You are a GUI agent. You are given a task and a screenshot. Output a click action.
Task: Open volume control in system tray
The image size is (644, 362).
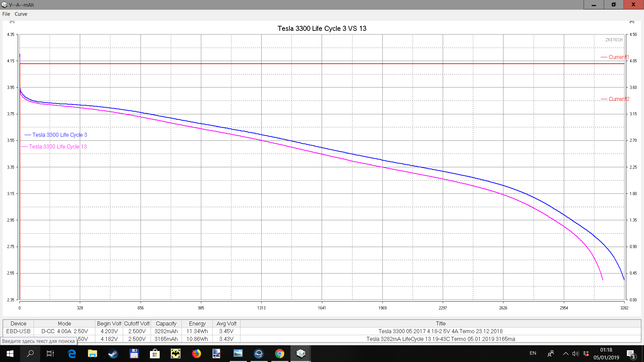click(x=576, y=354)
